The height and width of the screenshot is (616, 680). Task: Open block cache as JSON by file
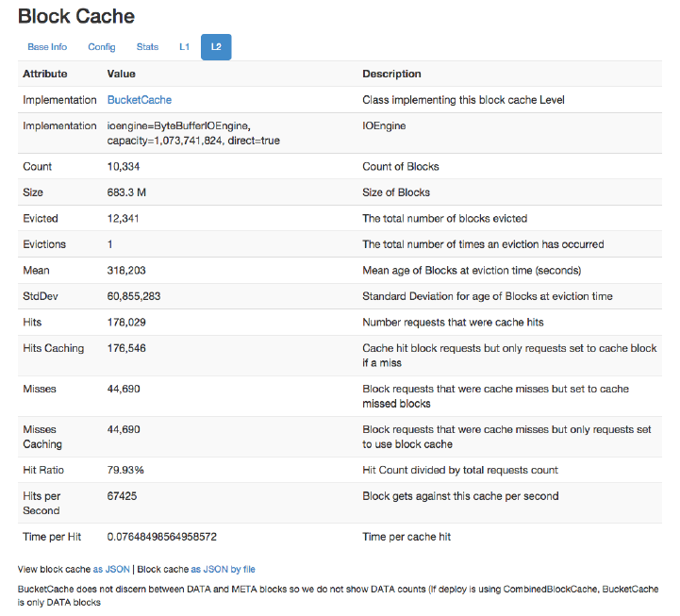tap(223, 569)
